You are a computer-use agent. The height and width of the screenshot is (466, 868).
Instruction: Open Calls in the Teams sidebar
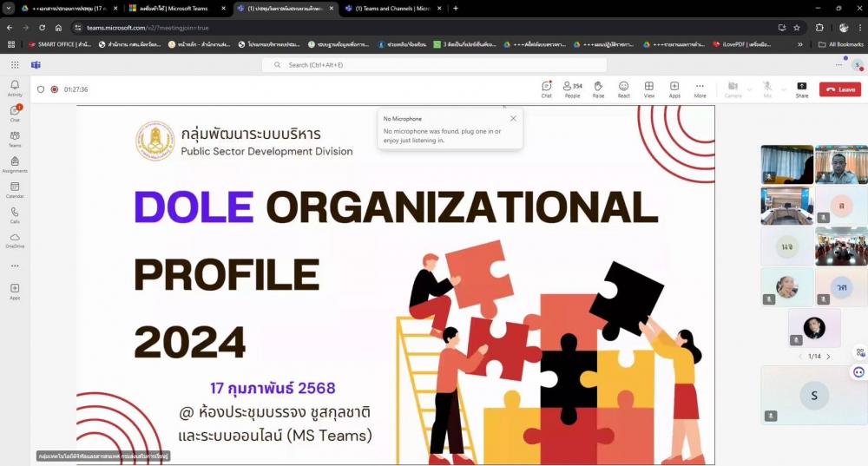click(x=15, y=214)
